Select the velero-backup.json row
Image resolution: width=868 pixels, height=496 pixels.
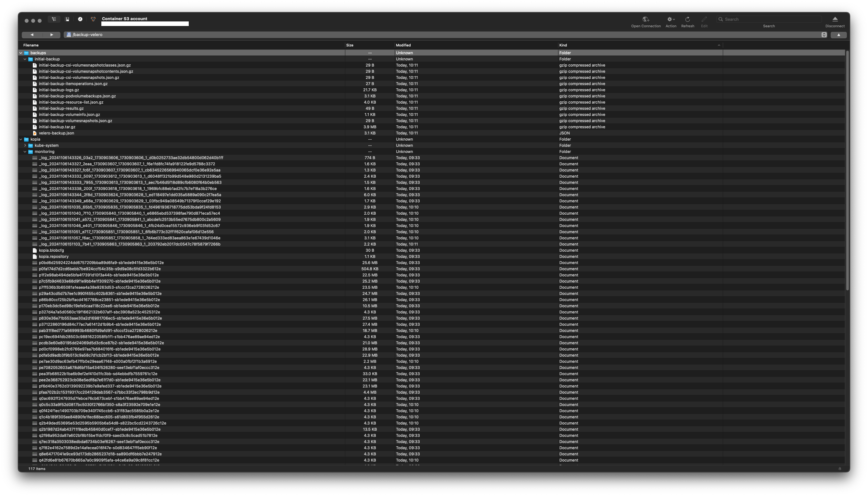pos(432,133)
